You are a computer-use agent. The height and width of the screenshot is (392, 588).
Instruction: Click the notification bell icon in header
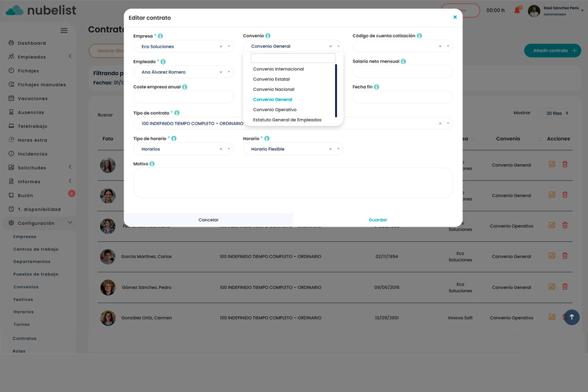click(517, 10)
